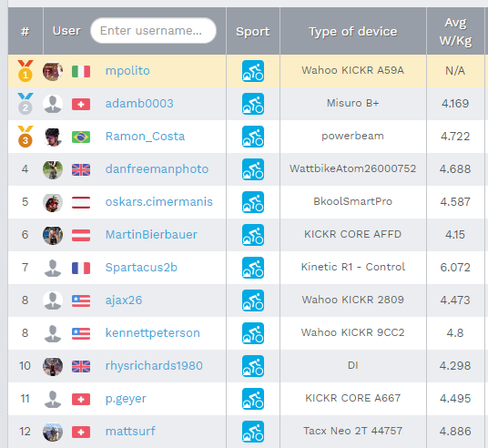
Task: Click the Type of device column header
Action: point(353,32)
